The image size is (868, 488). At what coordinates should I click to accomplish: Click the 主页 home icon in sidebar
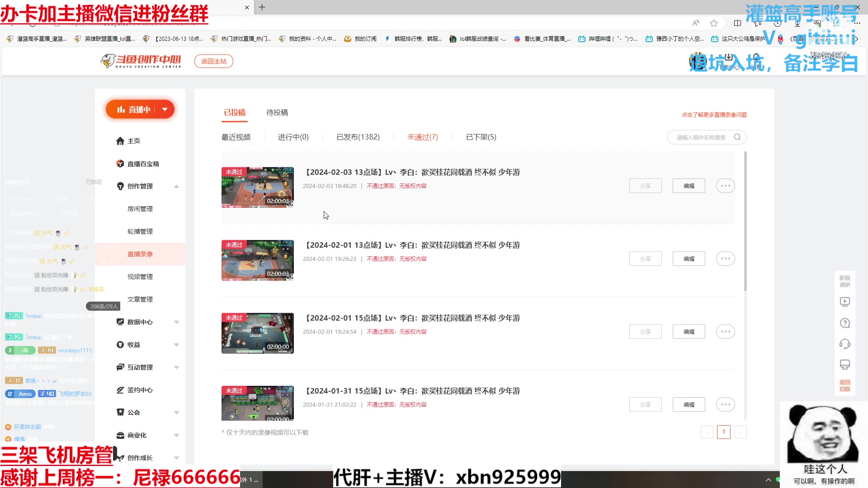[x=120, y=141]
